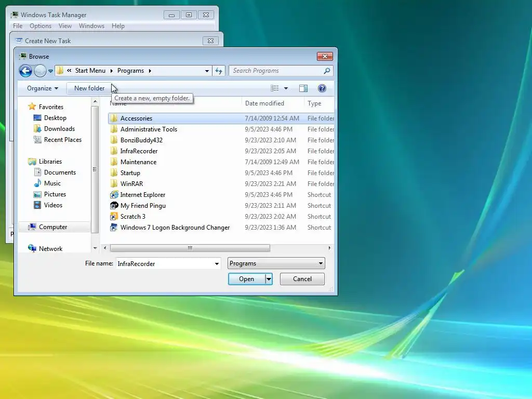Screen dimensions: 532x399
Task: Click the horizontal scrollbar in file list
Action: pyautogui.click(x=190, y=248)
